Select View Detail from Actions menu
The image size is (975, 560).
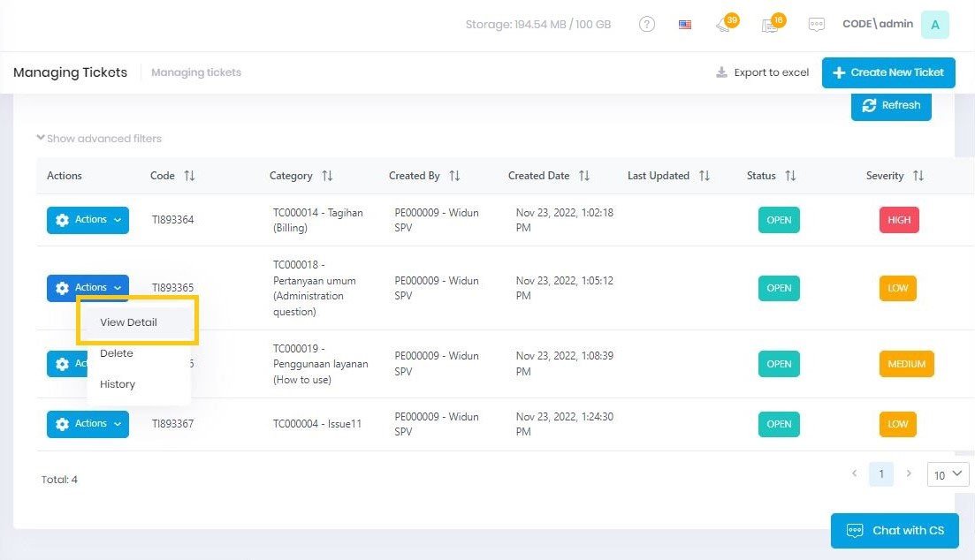[128, 322]
